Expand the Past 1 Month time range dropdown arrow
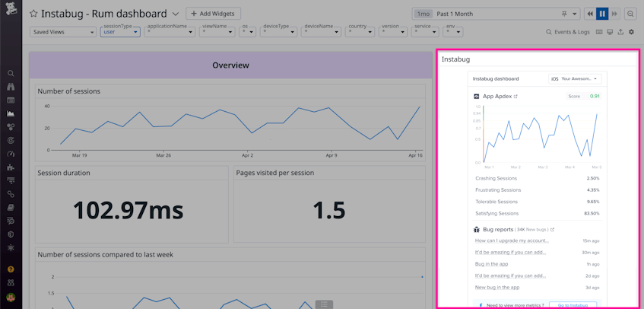The width and height of the screenshot is (644, 309). coord(574,14)
